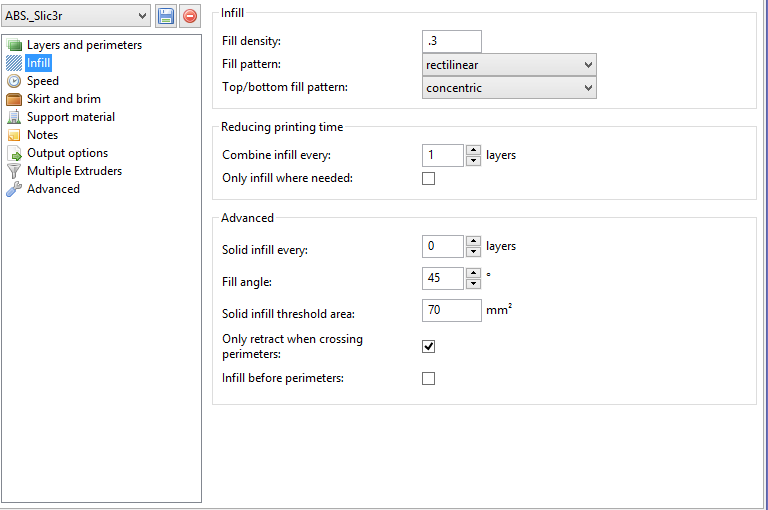The width and height of the screenshot is (768, 510).
Task: Open Support material settings icon
Action: (14, 117)
